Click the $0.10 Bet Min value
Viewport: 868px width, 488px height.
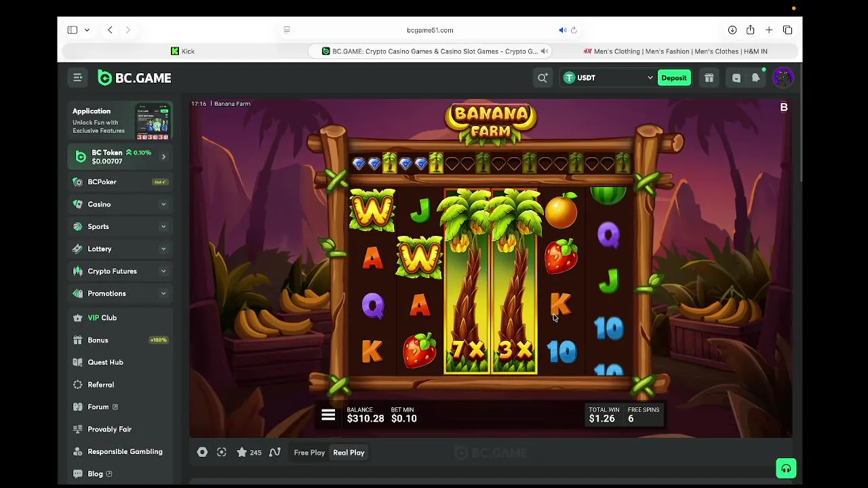[404, 419]
